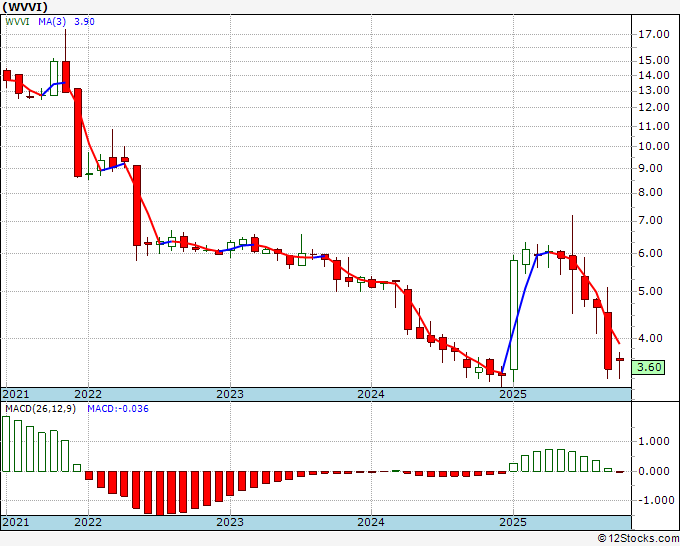The image size is (680, 546).
Task: Click the (WVVI) chart title
Action: (x=25, y=7)
